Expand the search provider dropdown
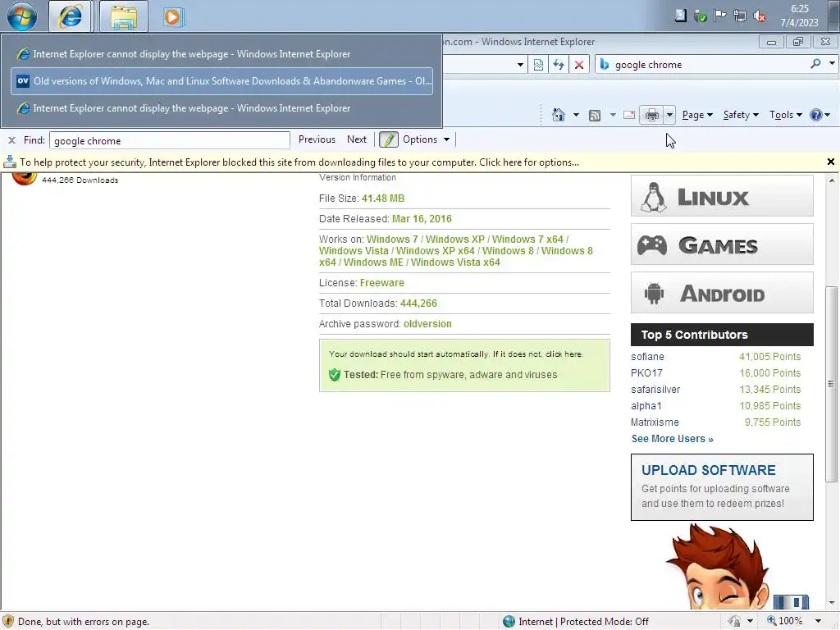This screenshot has height=630, width=840. coord(832,64)
